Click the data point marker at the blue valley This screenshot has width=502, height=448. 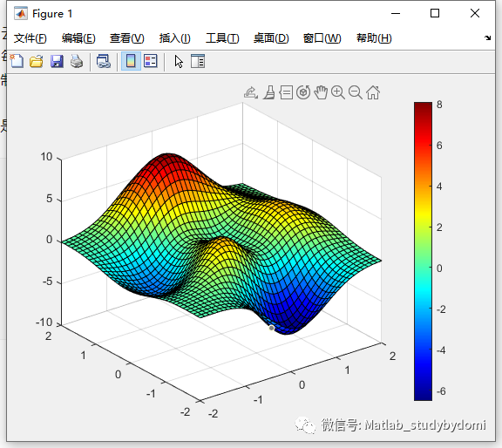click(x=272, y=328)
